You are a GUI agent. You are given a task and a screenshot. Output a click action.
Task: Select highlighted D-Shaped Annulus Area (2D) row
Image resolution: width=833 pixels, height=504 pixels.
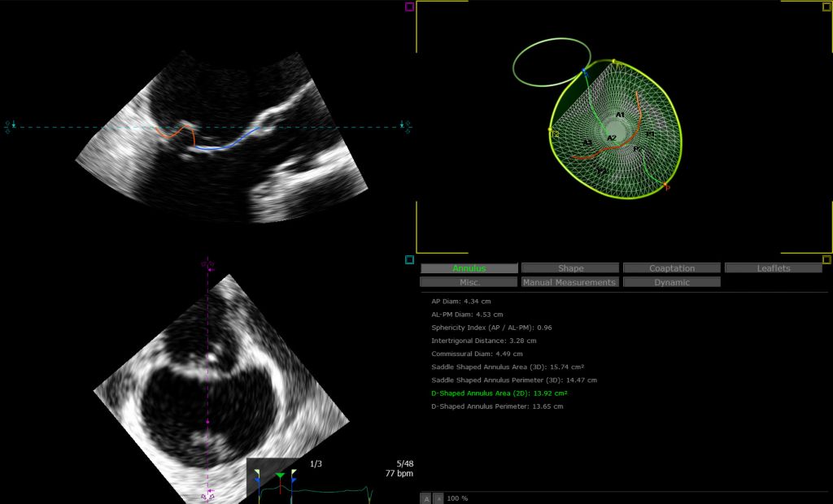(x=499, y=393)
